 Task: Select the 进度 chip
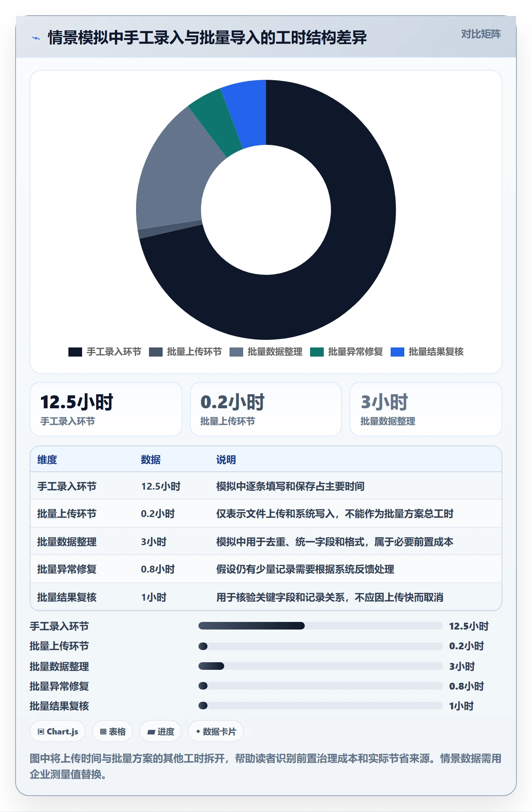pyautogui.click(x=160, y=731)
